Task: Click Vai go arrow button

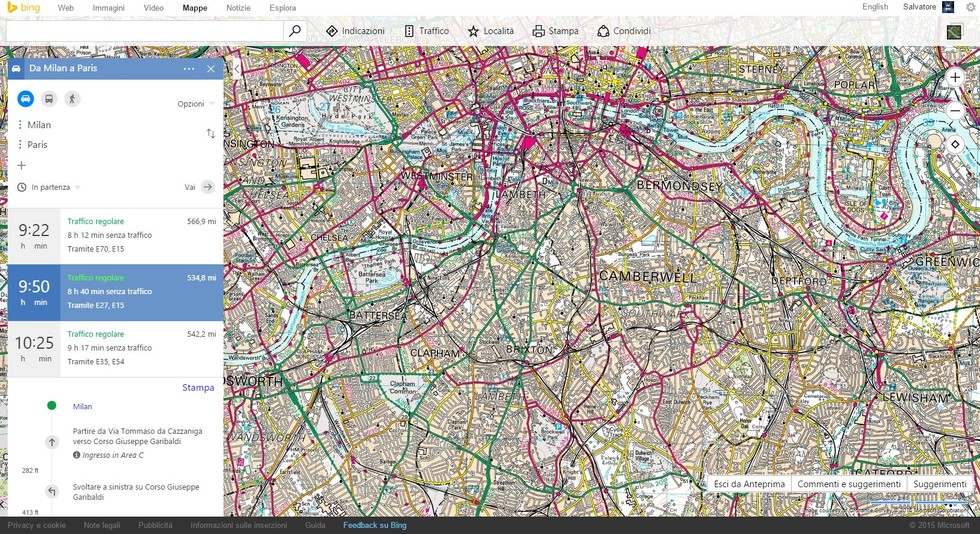Action: pos(208,187)
